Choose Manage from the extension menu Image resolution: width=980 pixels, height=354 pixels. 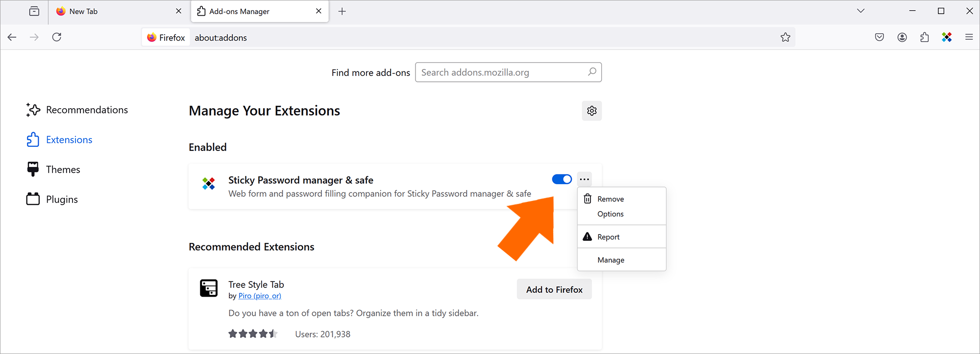point(622,260)
